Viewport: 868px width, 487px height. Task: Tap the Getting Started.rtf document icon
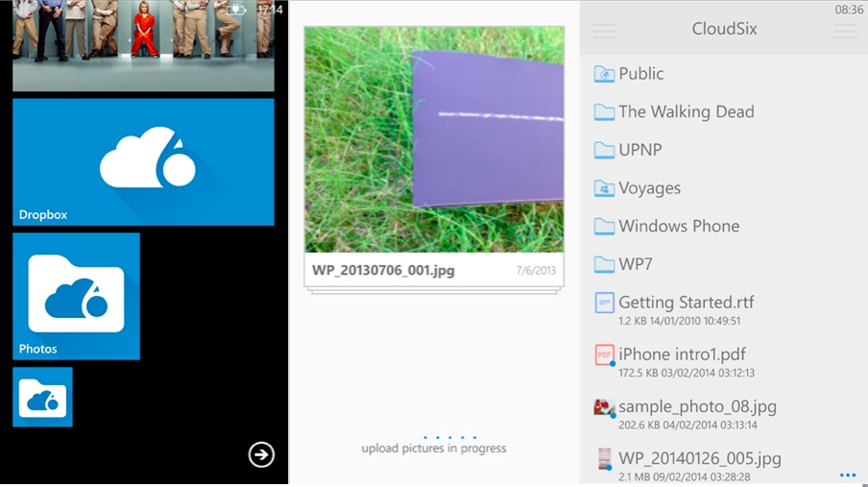(604, 303)
